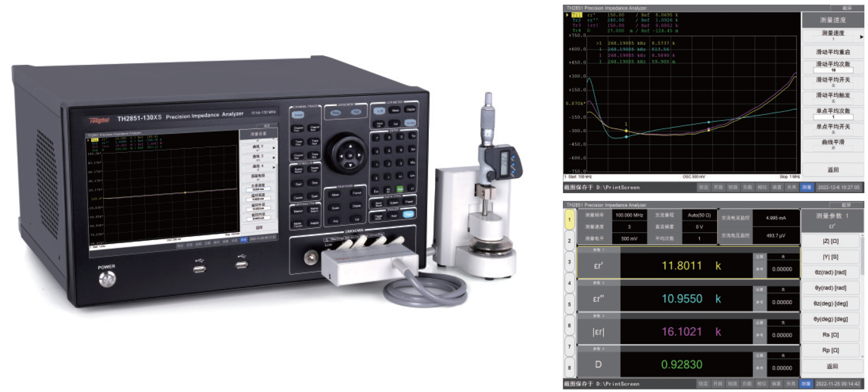This screenshot has width=868, height=392.
Task: Click the down arrow on the navigation knob
Action: pos(350,165)
